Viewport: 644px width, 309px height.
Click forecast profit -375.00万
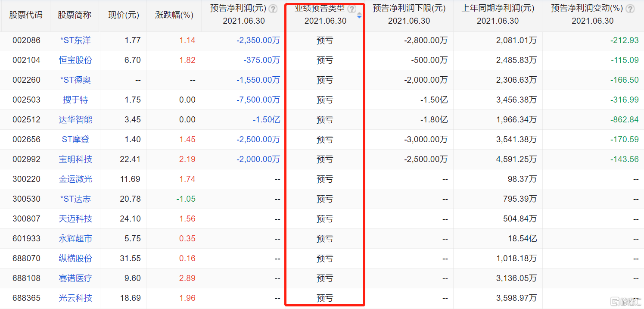pyautogui.click(x=261, y=60)
